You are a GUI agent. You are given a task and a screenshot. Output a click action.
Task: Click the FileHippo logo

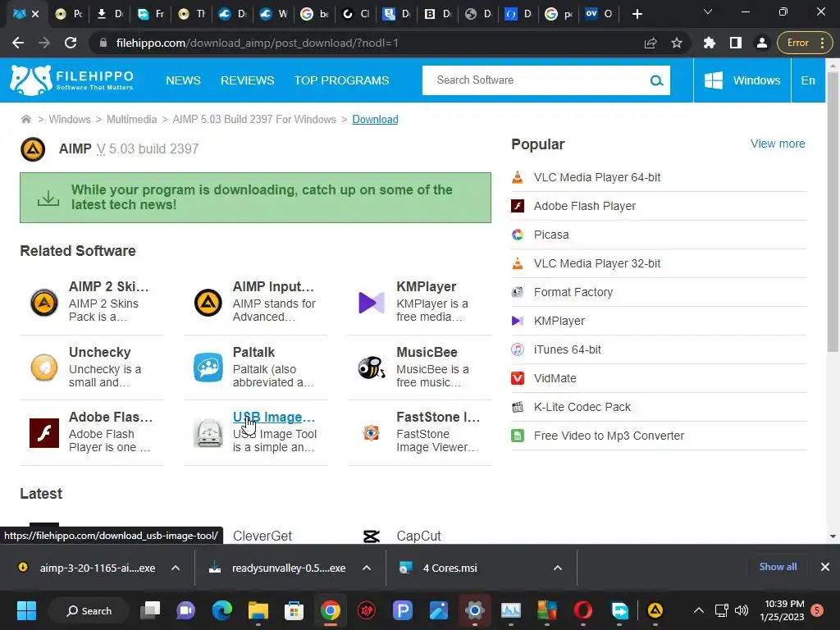(72, 80)
